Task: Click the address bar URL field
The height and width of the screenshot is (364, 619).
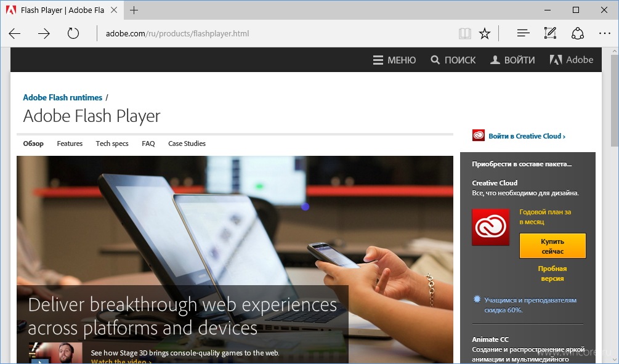Action: (x=277, y=33)
